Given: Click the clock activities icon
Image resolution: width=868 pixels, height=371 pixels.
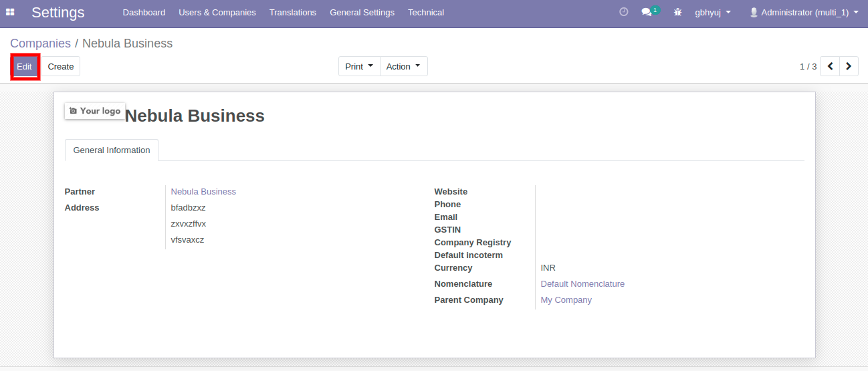Looking at the screenshot, I should click(x=623, y=12).
